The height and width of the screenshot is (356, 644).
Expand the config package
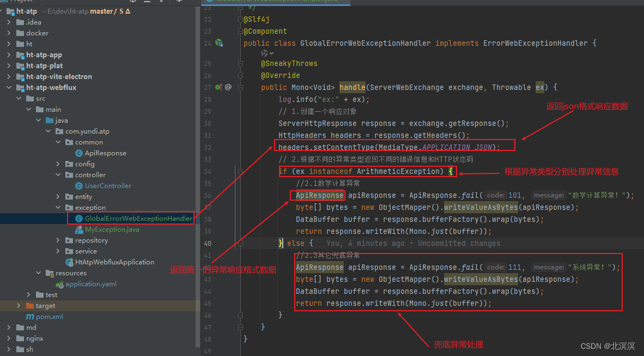(x=58, y=164)
